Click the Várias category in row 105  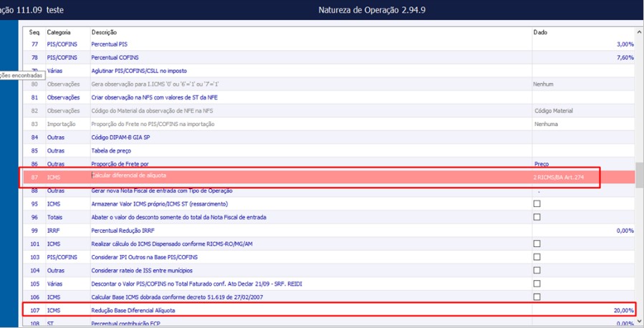(x=54, y=284)
